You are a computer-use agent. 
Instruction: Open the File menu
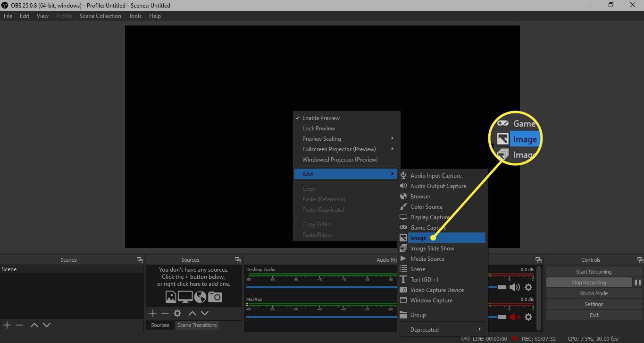click(x=8, y=16)
